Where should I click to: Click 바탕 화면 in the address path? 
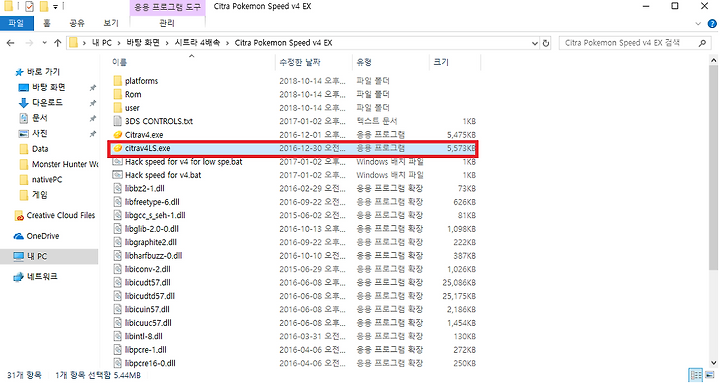pos(143,43)
